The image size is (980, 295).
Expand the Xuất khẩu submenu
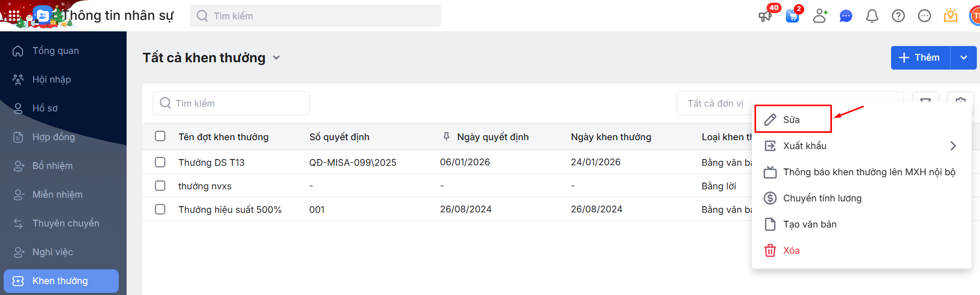(x=952, y=146)
